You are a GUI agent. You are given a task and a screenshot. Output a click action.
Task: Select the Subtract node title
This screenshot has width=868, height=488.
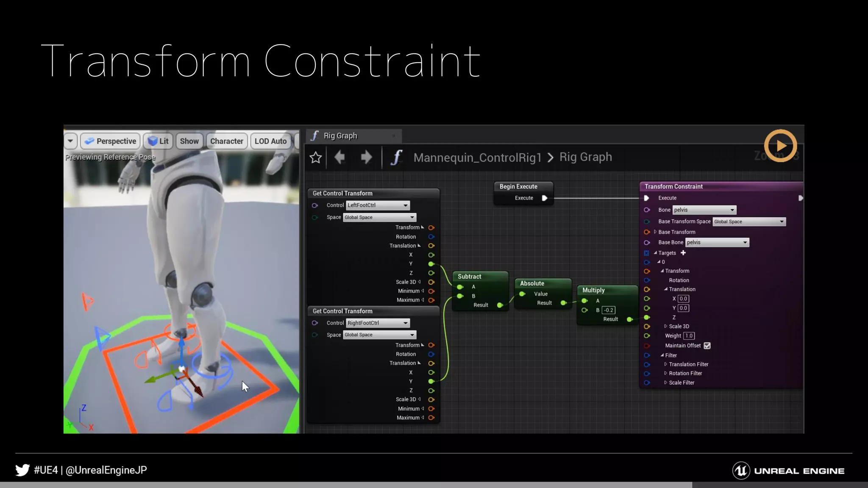tap(470, 277)
